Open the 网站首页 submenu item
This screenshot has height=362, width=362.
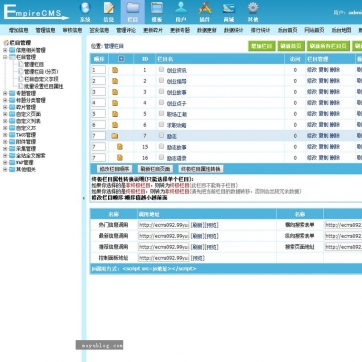(x=314, y=30)
